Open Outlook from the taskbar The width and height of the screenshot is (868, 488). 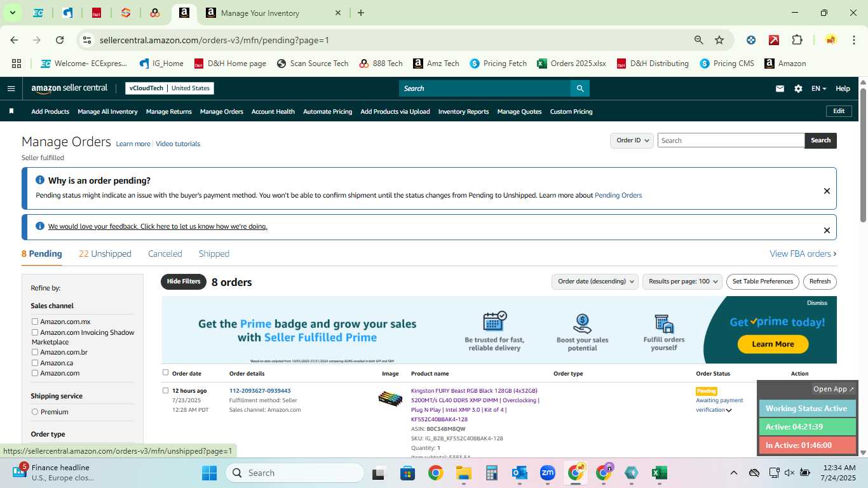[x=520, y=473]
